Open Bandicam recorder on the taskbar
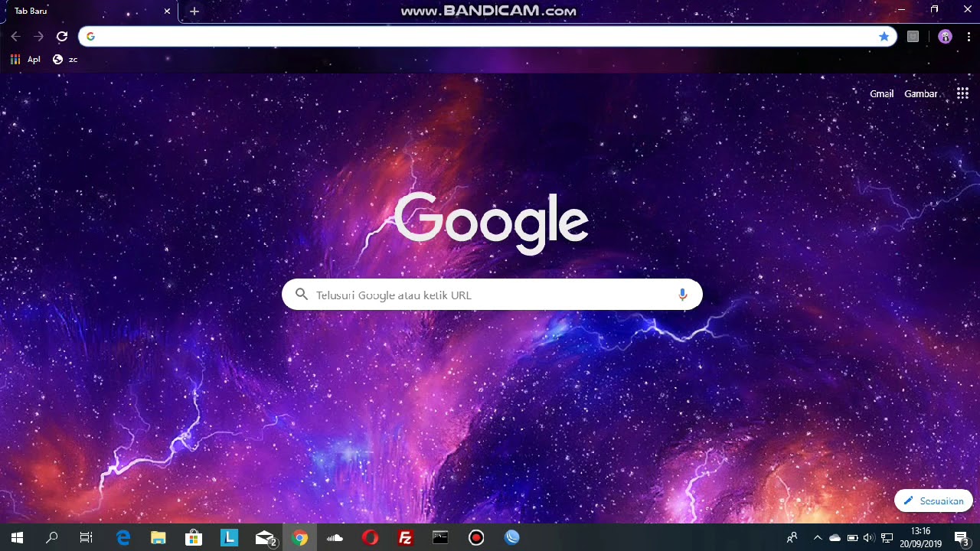The width and height of the screenshot is (980, 551). [x=476, y=538]
